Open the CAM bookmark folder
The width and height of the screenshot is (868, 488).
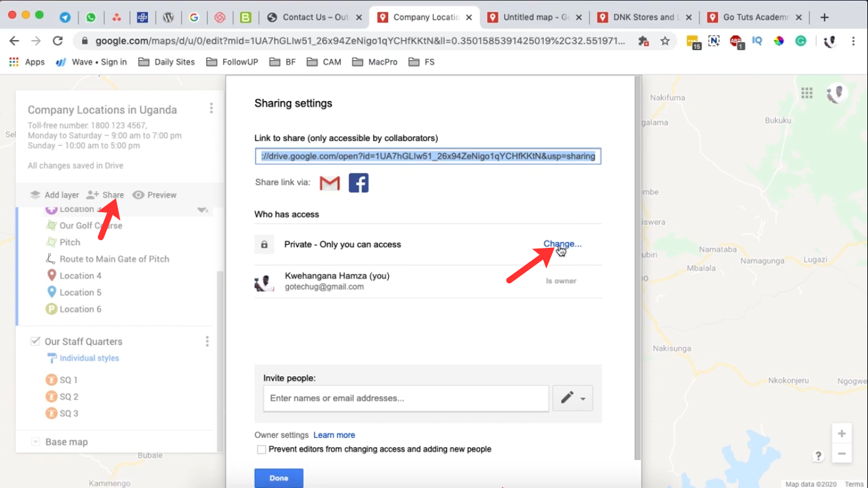coord(324,62)
